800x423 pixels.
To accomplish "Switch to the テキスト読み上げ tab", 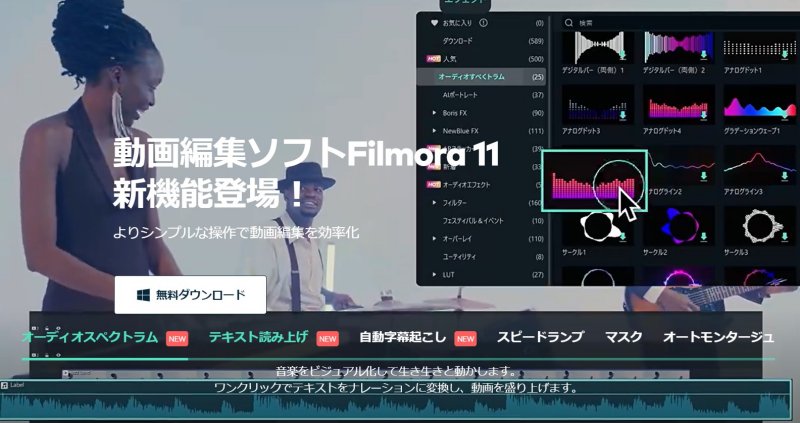I will click(258, 337).
